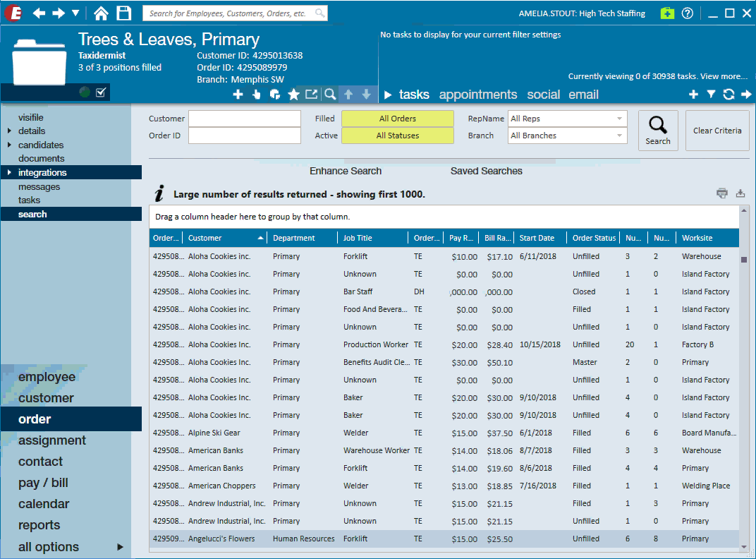This screenshot has width=756, height=559.
Task: Click the Customer search input field
Action: click(245, 119)
